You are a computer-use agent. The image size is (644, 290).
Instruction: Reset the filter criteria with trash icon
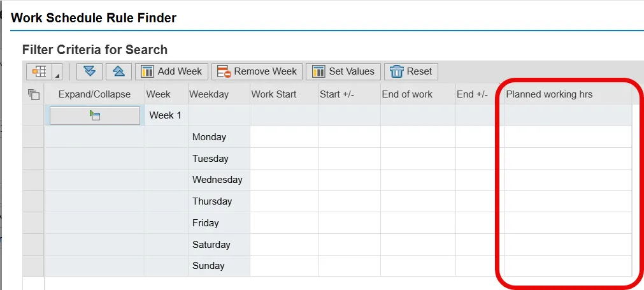[411, 71]
